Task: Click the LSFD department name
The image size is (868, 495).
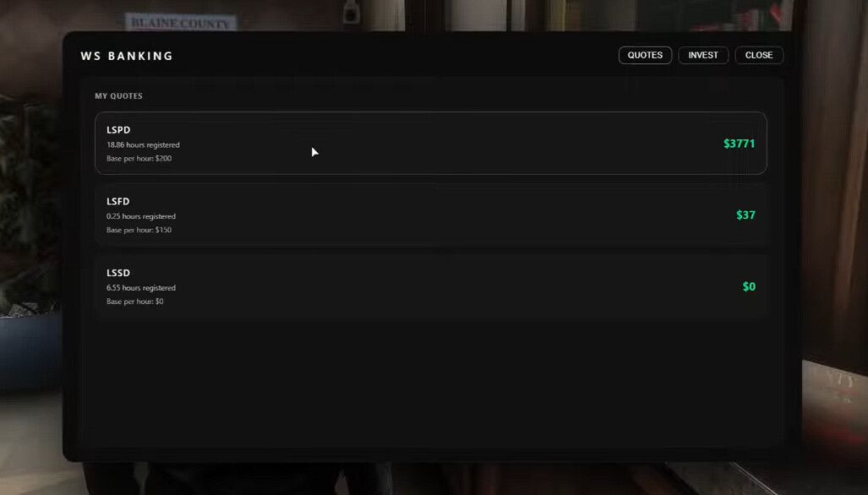Action: [118, 201]
